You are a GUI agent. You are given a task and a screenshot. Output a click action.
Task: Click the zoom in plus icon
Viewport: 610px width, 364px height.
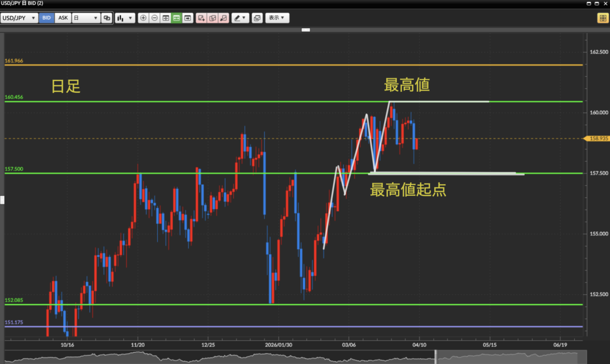pos(143,18)
